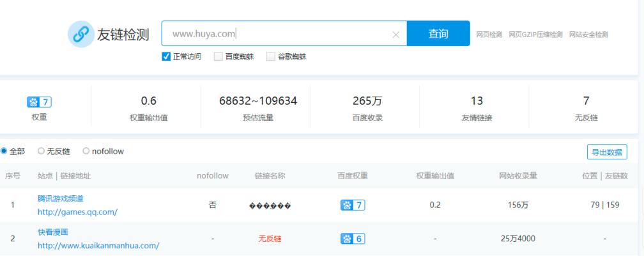
Task: Click the 156万 index count cell
Action: [x=518, y=205]
